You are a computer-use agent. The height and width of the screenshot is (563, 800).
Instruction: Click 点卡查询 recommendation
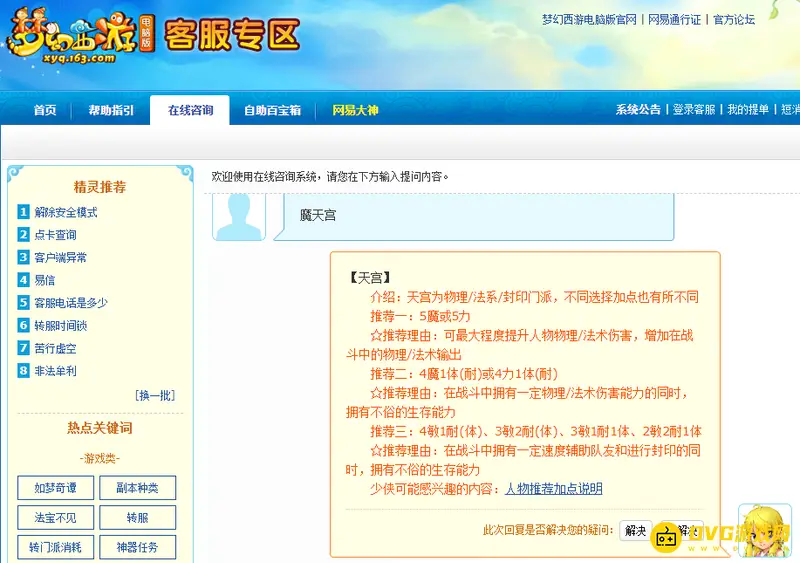coord(55,235)
